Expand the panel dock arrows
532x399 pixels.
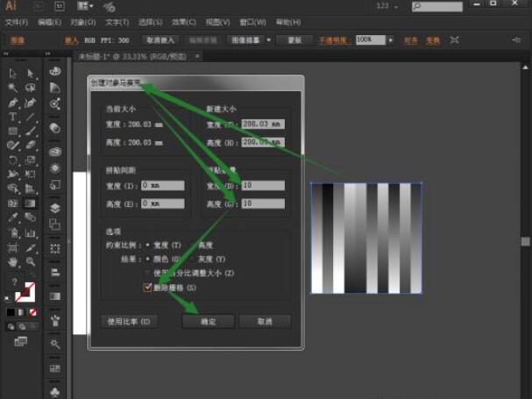point(48,53)
